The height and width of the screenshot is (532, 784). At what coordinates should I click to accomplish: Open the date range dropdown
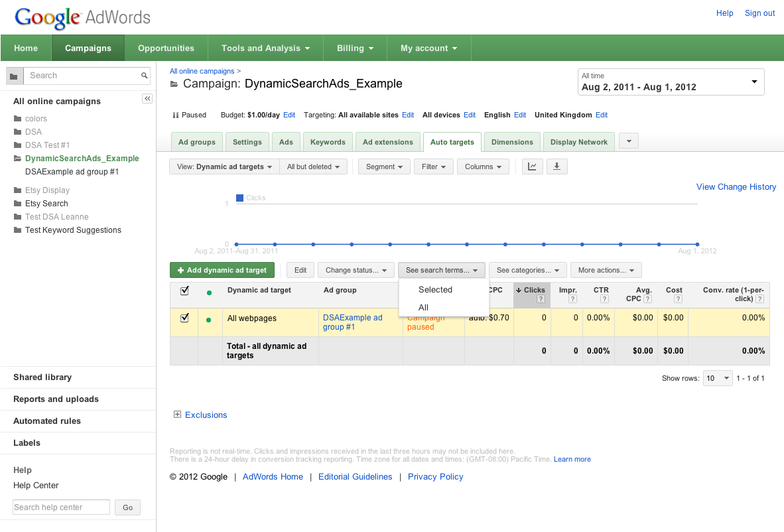pyautogui.click(x=671, y=82)
